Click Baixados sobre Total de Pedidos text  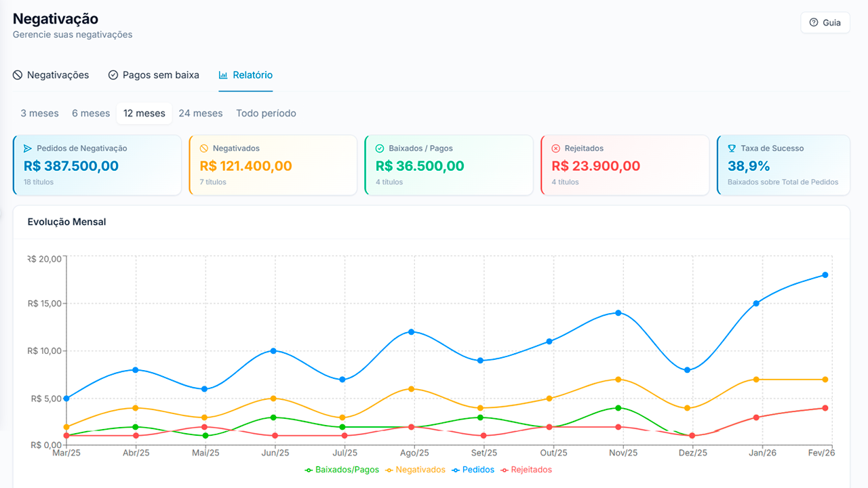[x=783, y=182]
